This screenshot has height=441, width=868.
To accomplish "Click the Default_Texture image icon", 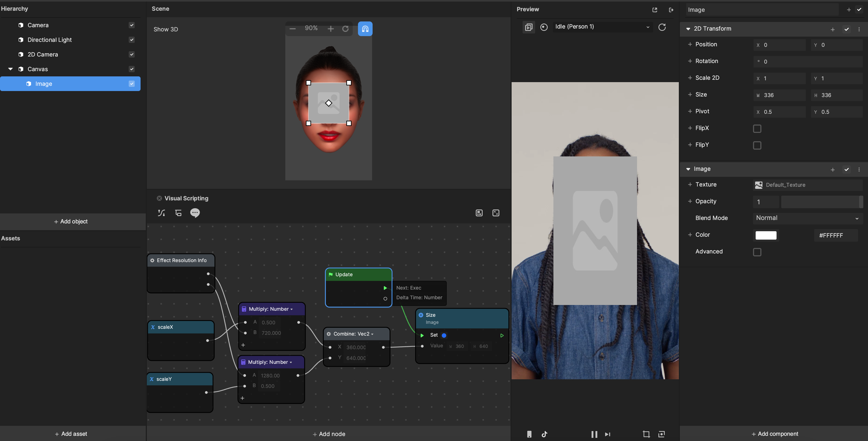I will tap(759, 185).
